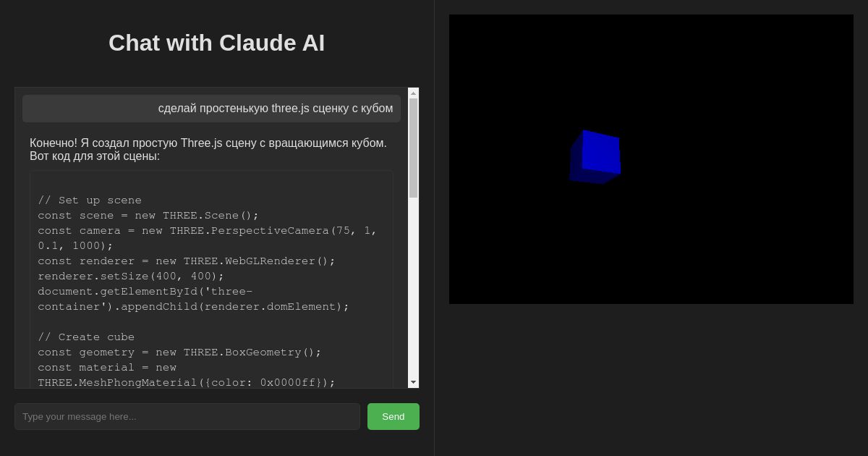Click the scrollbar down arrow
The image size is (868, 456).
click(412, 381)
